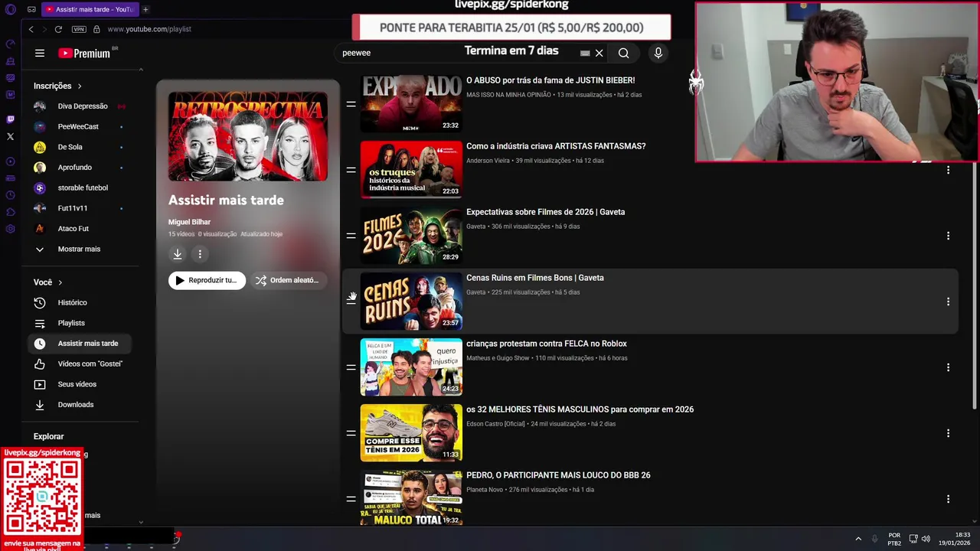The image size is (980, 551).
Task: Open Cenas Ruins em Filmes Bons thumbnail
Action: click(x=411, y=302)
